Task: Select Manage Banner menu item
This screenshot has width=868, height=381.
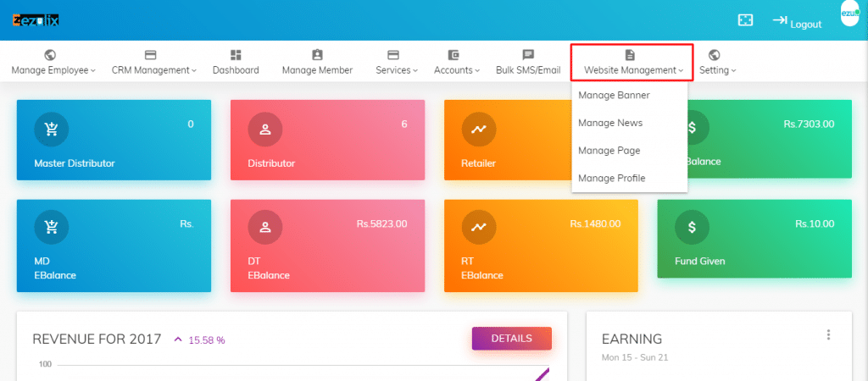Action: 630,95
